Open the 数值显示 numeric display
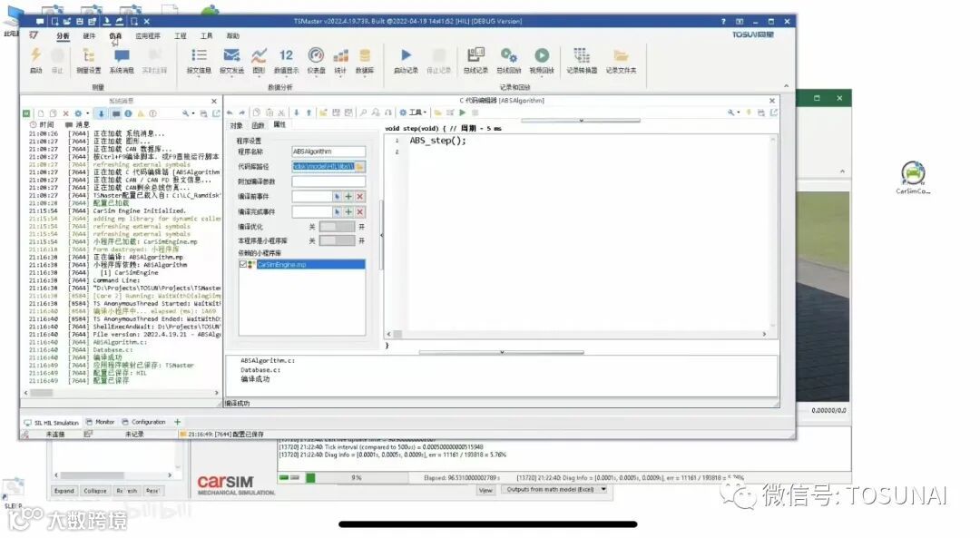The width and height of the screenshot is (980, 538). tap(286, 61)
